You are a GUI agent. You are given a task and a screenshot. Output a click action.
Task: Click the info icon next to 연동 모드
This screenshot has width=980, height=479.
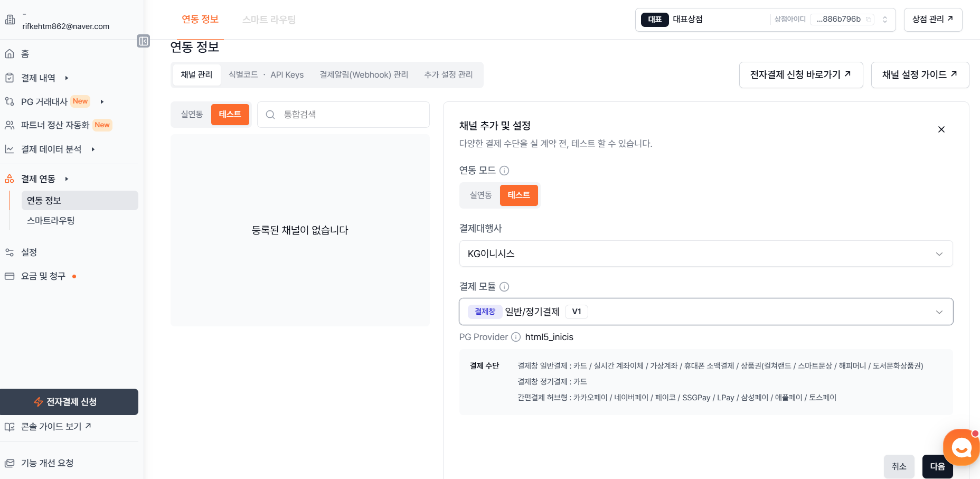[x=504, y=171]
